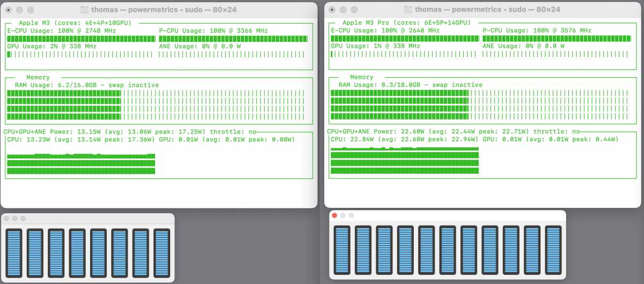This screenshot has width=644, height=284.
Task: Close the right powermetrics Terminal window
Action: [x=332, y=10]
